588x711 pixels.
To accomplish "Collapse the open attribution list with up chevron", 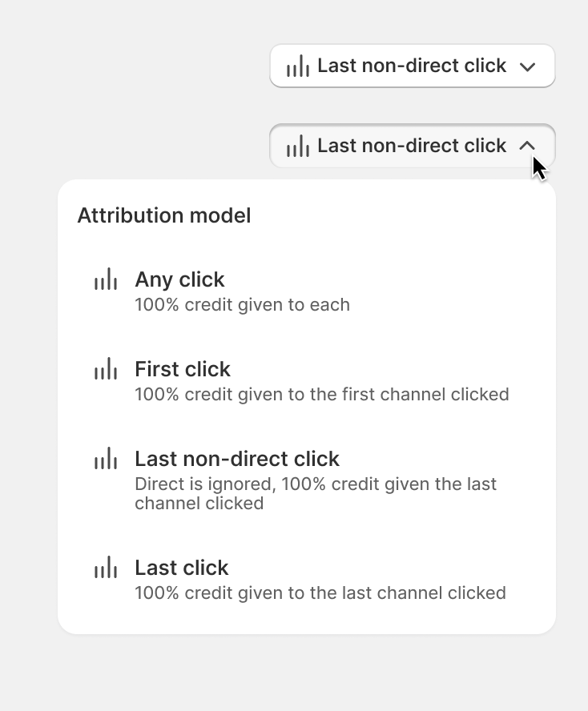I will pos(527,146).
